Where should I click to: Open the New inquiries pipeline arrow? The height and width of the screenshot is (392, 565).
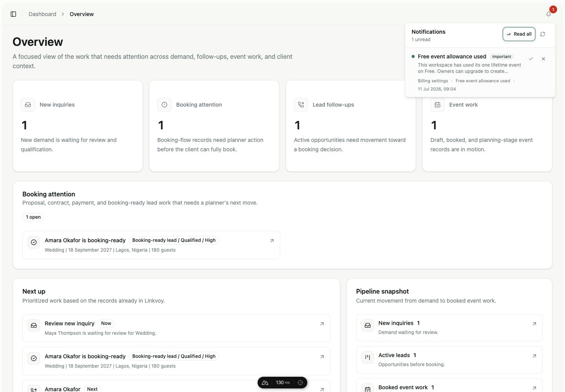tap(534, 324)
